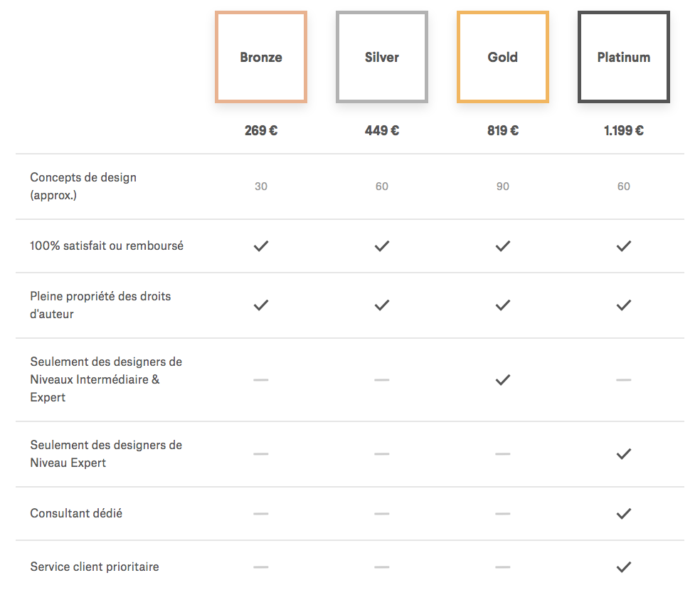Image resolution: width=700 pixels, height=605 pixels.
Task: Click Gold's 90 design concepts value
Action: point(503,186)
